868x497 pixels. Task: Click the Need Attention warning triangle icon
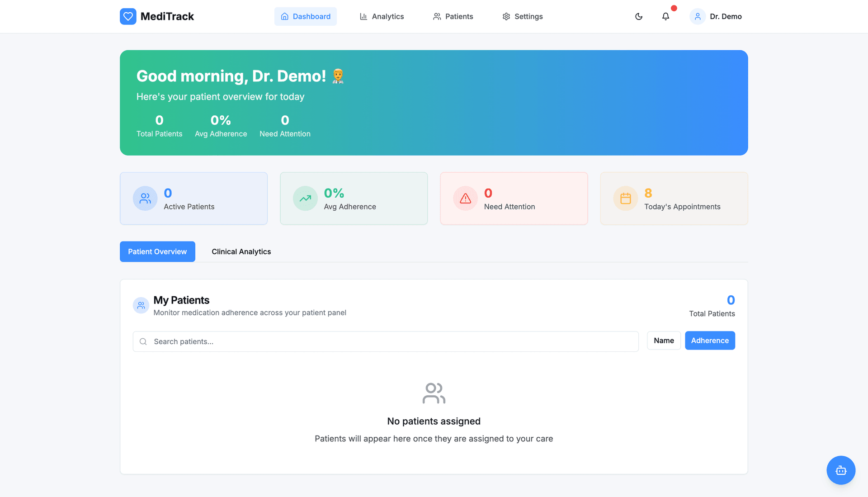coord(465,199)
